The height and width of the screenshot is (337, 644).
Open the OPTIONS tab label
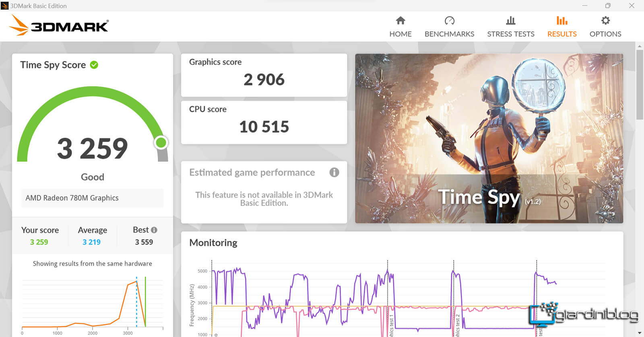[x=605, y=34]
